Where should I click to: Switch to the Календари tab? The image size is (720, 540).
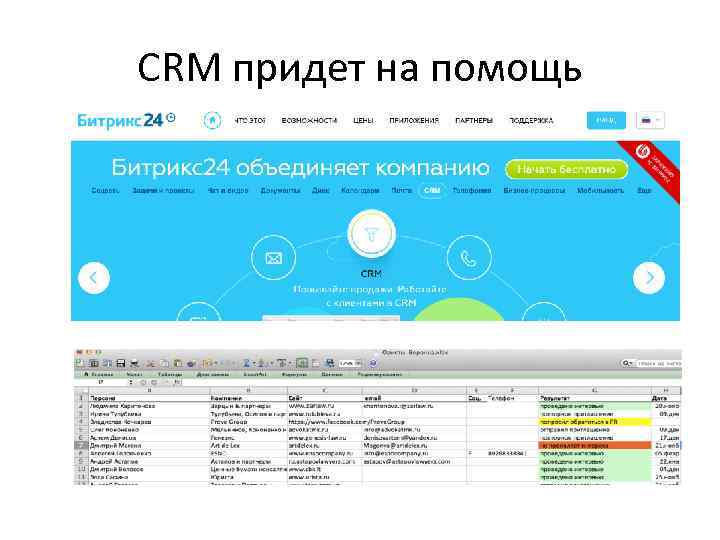[360, 190]
